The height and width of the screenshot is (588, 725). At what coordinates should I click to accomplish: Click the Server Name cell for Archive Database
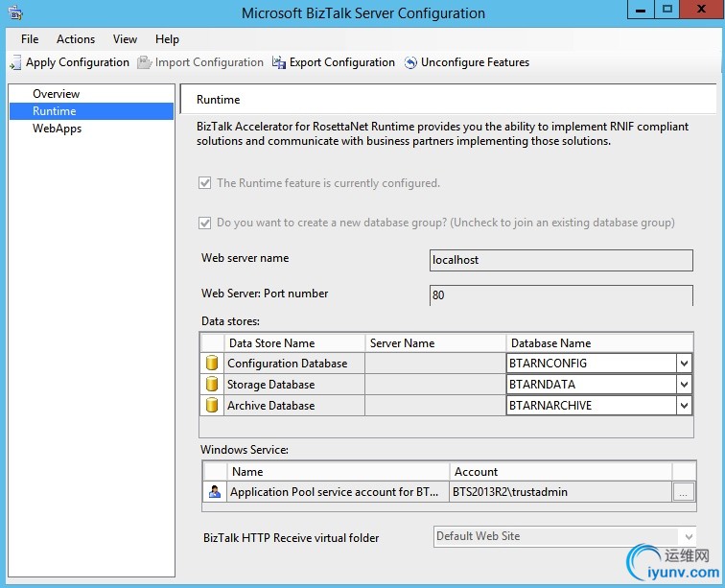click(435, 405)
